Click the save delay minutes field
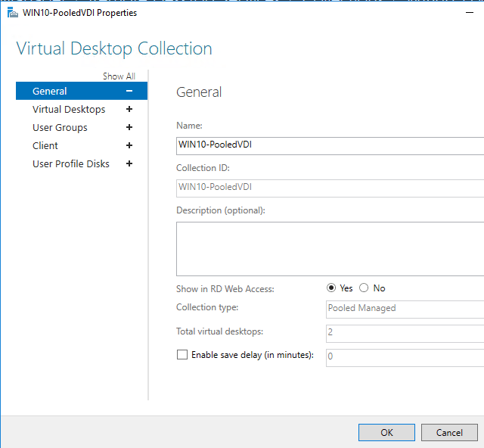 (x=405, y=356)
